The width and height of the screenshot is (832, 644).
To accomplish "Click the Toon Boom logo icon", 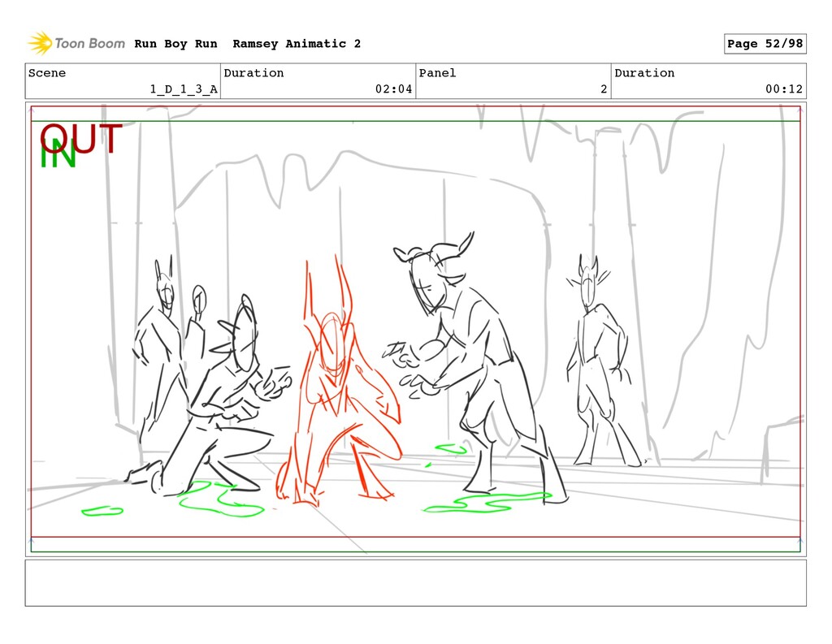I will click(40, 43).
